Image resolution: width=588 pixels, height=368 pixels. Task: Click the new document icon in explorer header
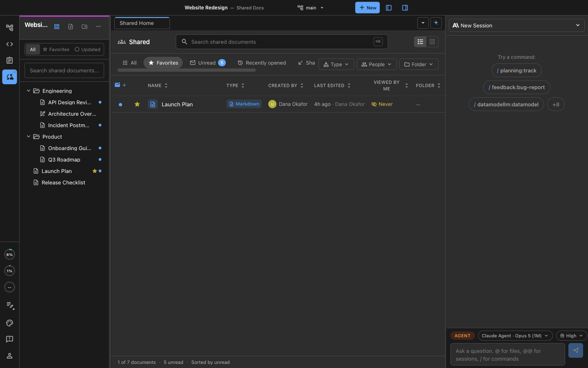click(x=71, y=27)
